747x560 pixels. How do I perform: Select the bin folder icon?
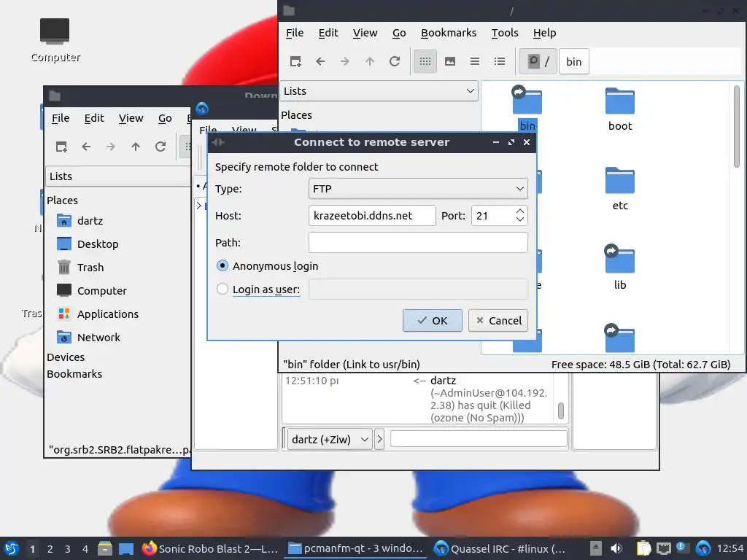527,101
